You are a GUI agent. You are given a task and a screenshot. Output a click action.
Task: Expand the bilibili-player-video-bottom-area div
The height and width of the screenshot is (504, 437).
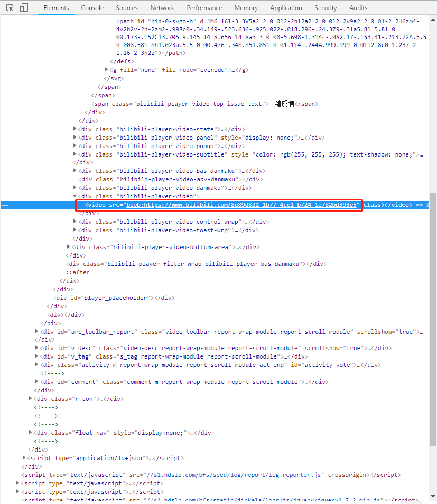68,246
